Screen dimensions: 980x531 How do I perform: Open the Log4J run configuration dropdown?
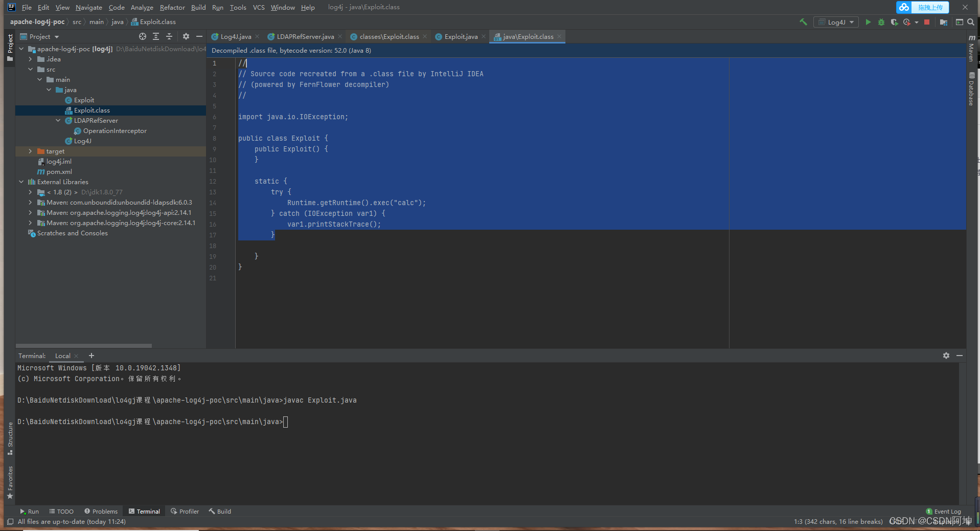[x=836, y=22]
